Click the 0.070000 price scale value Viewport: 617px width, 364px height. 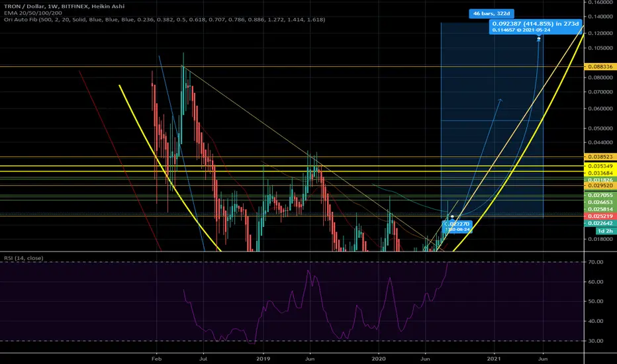(x=600, y=92)
